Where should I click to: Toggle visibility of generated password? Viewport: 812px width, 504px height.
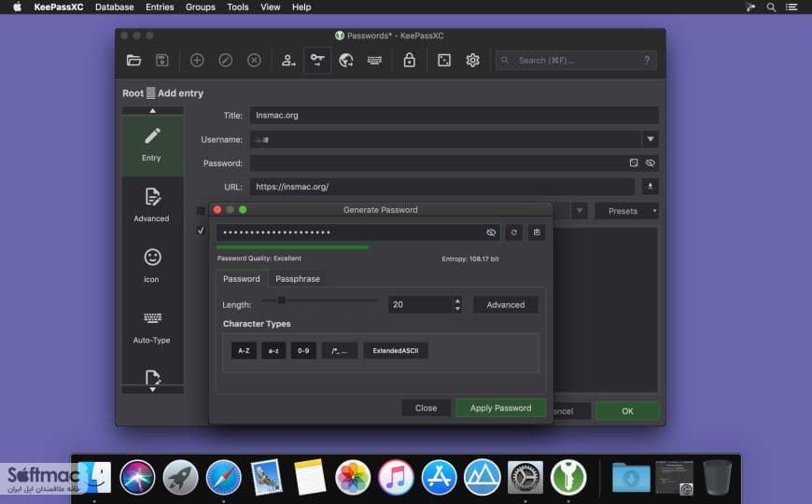[491, 232]
